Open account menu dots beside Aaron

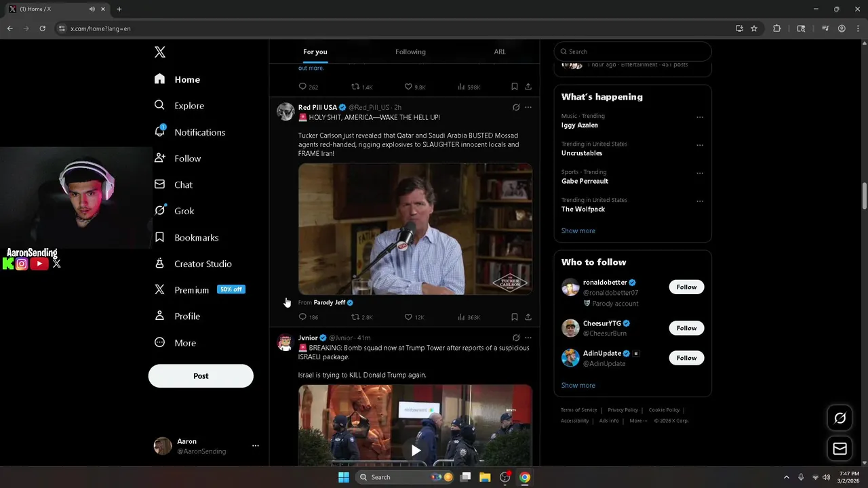pos(256,446)
